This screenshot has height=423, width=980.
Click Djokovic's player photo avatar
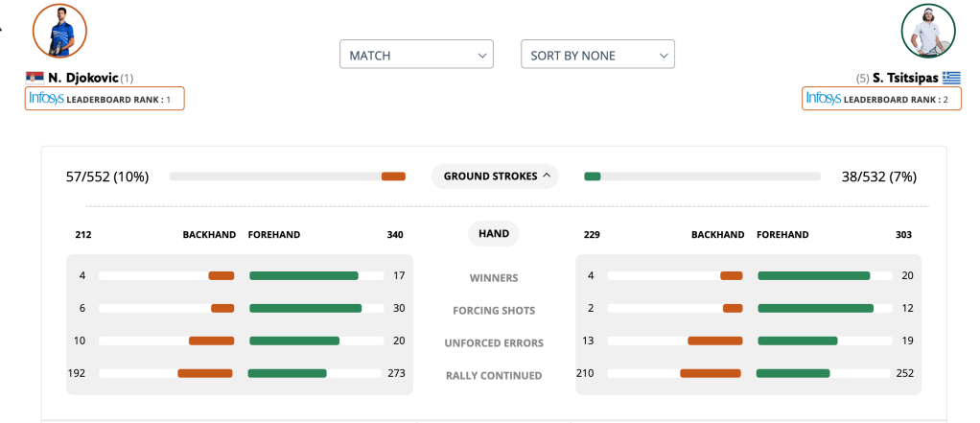pyautogui.click(x=59, y=32)
